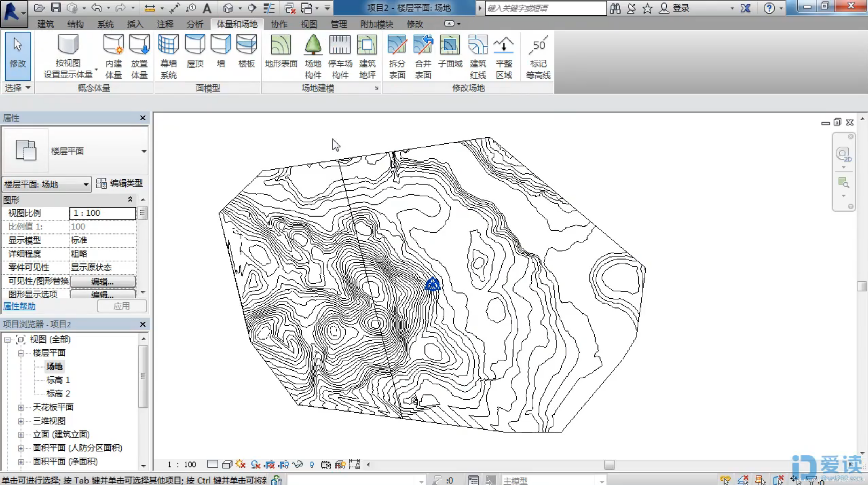Screen dimensions: 868x485
Task: Click 编辑... button for 可见性/图形替换
Action: click(103, 281)
